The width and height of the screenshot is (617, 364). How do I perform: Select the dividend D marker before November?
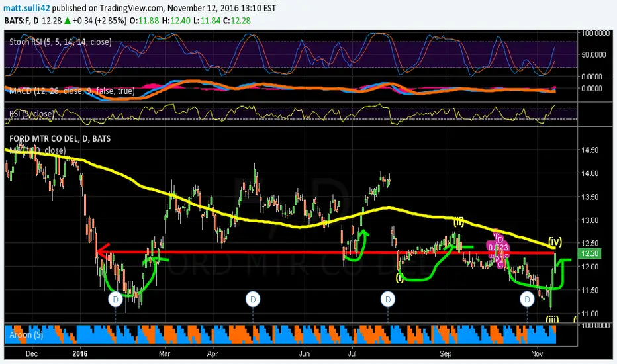point(527,299)
